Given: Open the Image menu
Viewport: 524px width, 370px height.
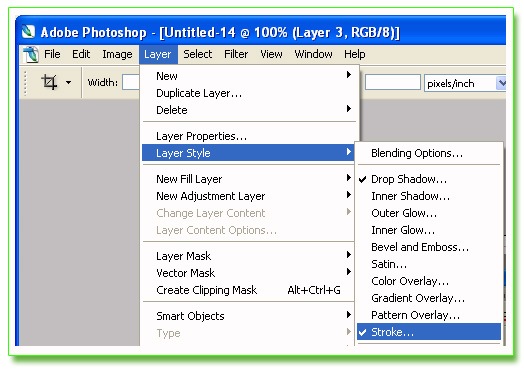Looking at the screenshot, I should coord(117,54).
